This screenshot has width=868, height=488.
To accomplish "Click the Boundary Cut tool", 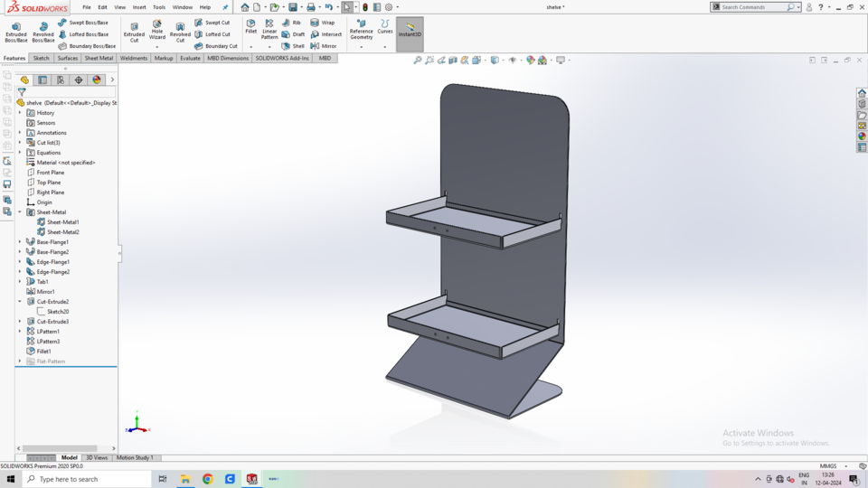I will click(x=216, y=46).
